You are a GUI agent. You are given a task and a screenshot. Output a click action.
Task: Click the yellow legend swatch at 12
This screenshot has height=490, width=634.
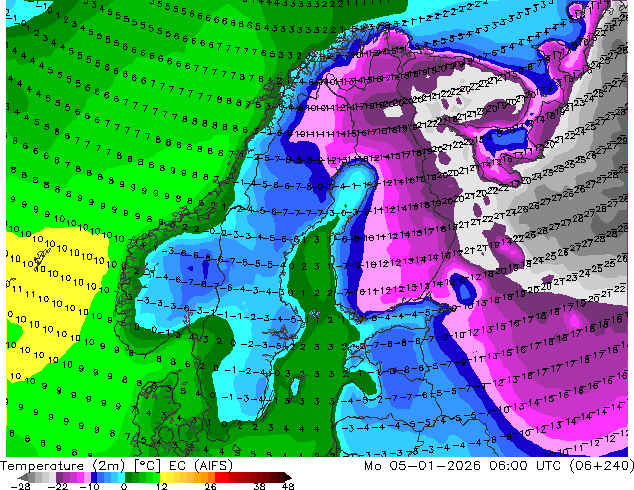click(x=163, y=477)
